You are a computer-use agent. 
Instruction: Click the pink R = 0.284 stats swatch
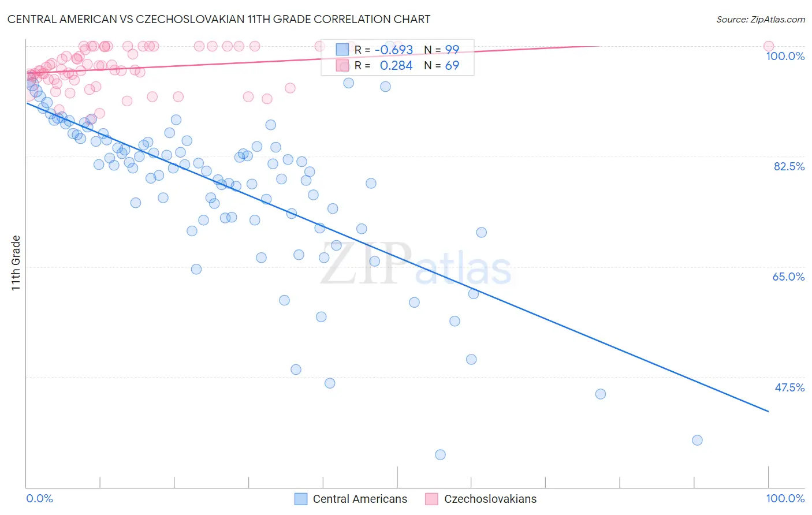pos(342,65)
